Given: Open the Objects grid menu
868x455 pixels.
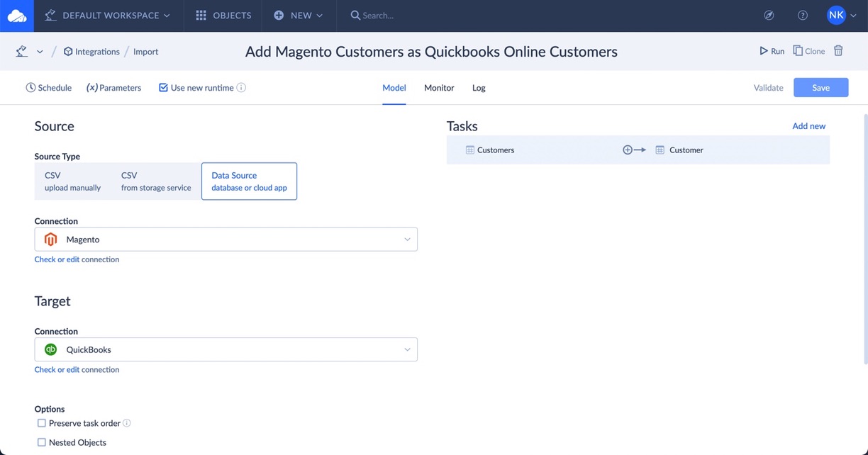Looking at the screenshot, I should click(223, 16).
